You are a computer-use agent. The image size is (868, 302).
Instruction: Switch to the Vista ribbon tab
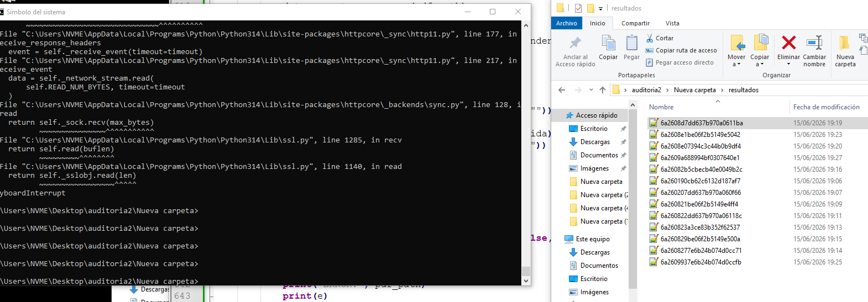pyautogui.click(x=672, y=23)
